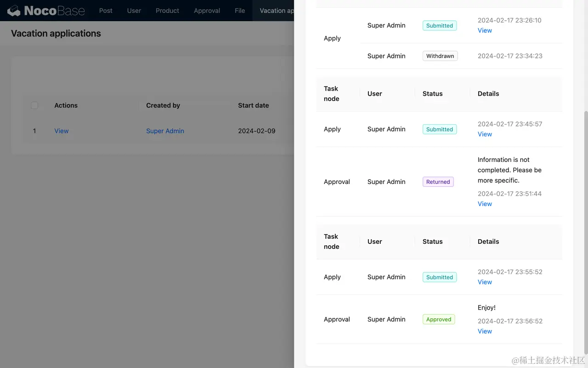The image size is (588, 368).
Task: Click the 'Information is not completed' comment
Action: pyautogui.click(x=509, y=170)
